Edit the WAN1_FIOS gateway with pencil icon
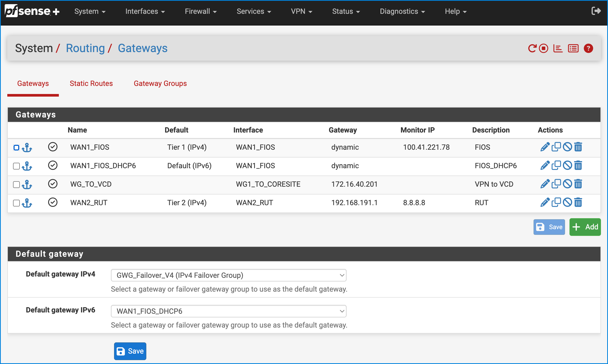This screenshot has height=364, width=608. point(545,147)
